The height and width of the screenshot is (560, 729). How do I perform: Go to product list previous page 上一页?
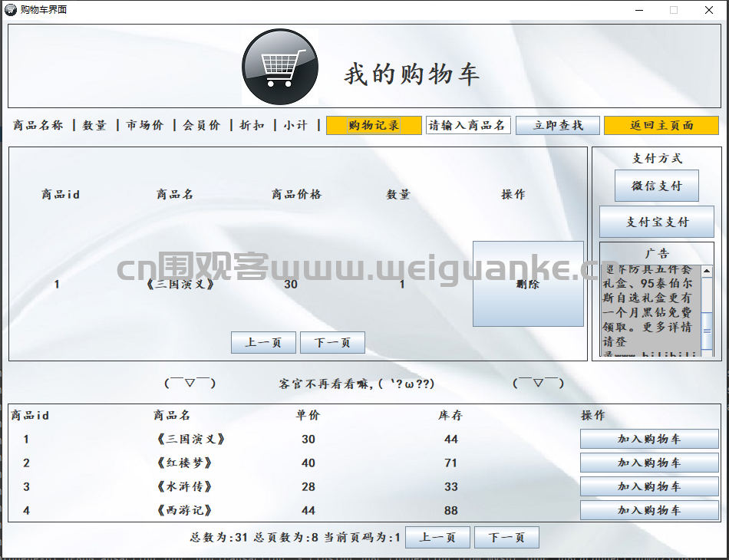click(x=437, y=538)
